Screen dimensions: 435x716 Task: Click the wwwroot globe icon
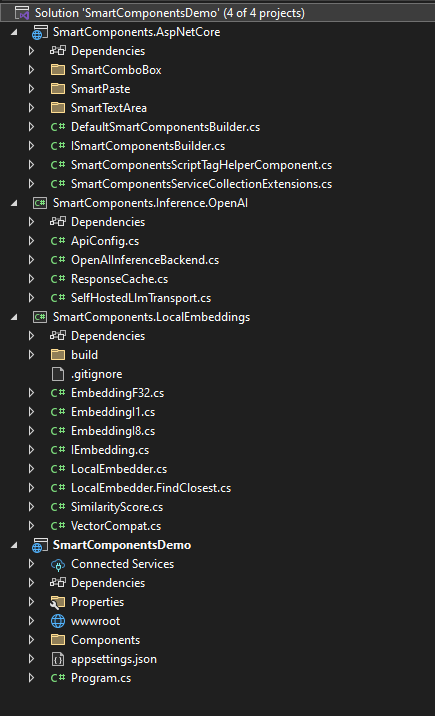[58, 621]
